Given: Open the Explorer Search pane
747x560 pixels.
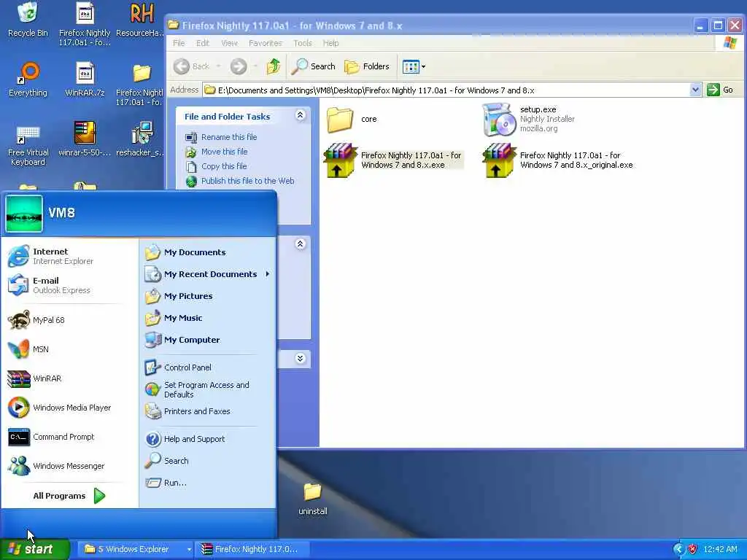Looking at the screenshot, I should 314,66.
